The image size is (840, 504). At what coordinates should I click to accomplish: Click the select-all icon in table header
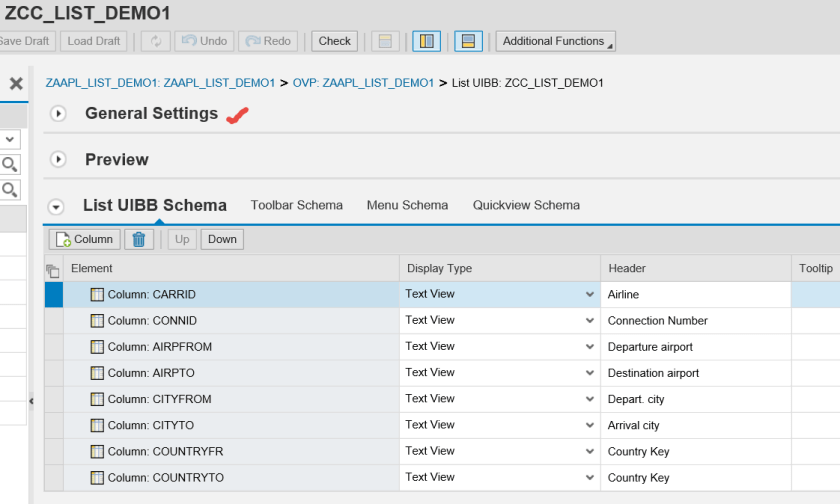coord(53,269)
